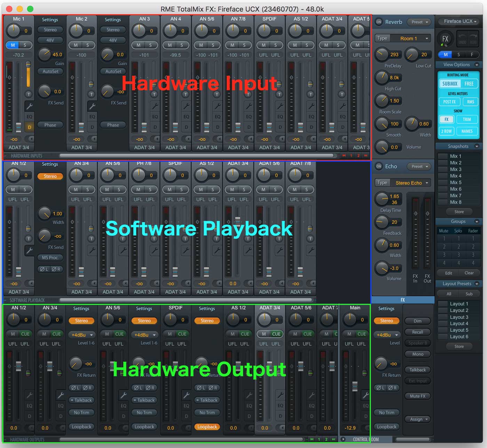Image resolution: width=487 pixels, height=448 pixels.
Task: Solo the Mic 2 channel
Action: 88,45
